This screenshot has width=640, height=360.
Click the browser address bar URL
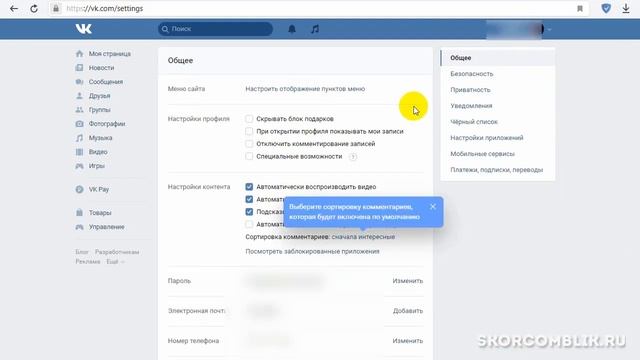pos(104,8)
